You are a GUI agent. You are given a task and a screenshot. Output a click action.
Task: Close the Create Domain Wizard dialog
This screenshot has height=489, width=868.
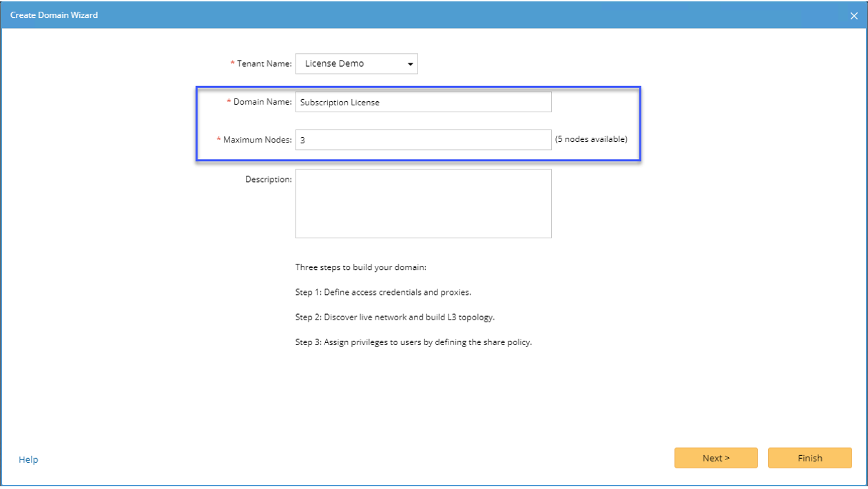[x=854, y=16]
